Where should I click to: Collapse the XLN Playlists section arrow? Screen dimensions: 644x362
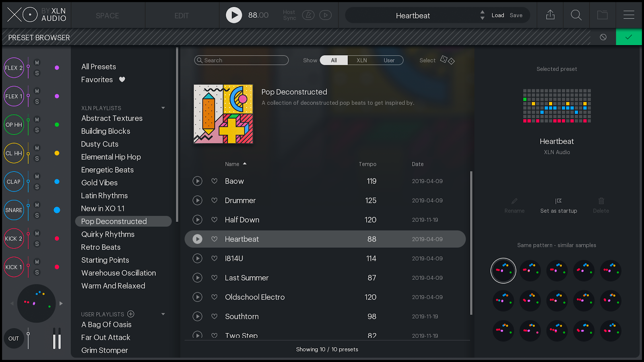(x=163, y=108)
